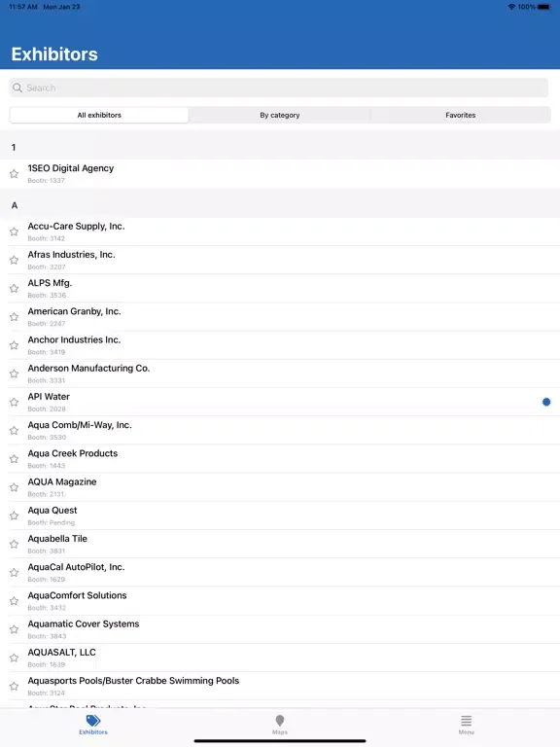The image size is (560, 747).
Task: Select the All exhibitors segment
Action: point(99,115)
